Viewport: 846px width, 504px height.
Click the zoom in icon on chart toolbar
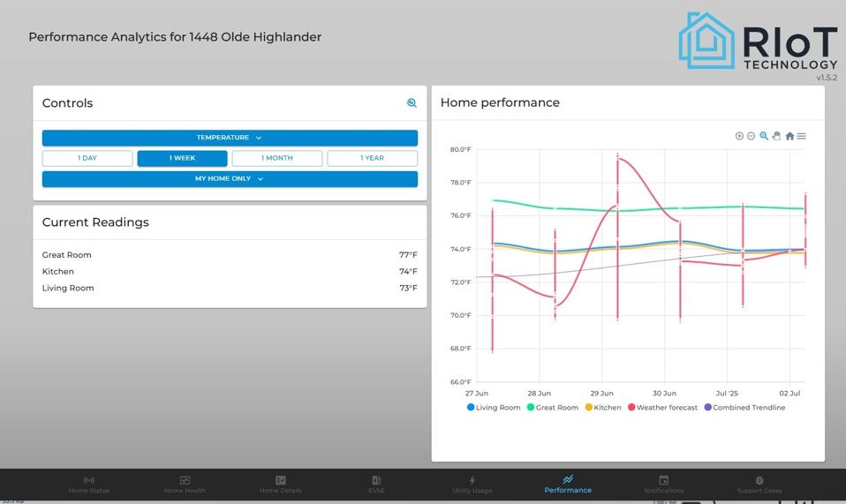(739, 136)
